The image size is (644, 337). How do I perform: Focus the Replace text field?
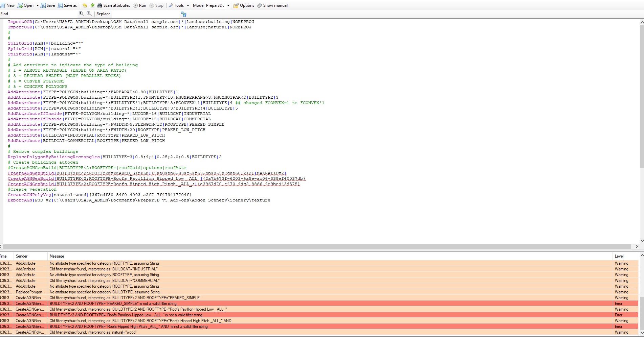coord(146,14)
